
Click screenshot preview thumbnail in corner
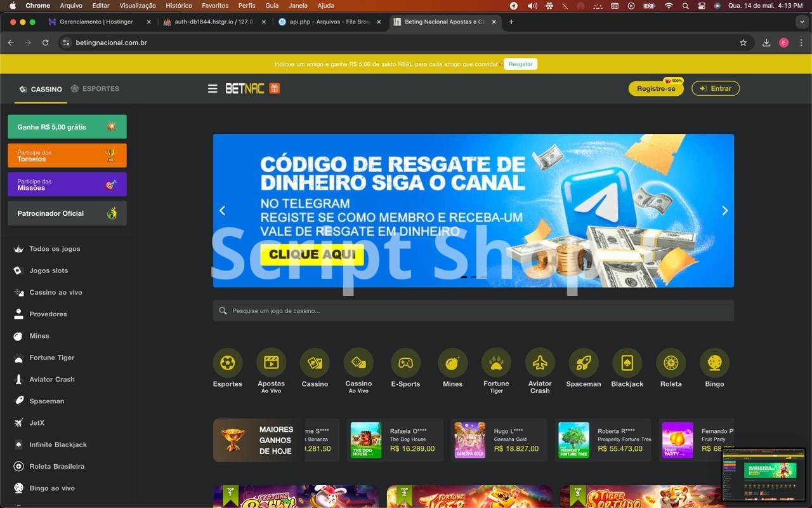tap(764, 475)
